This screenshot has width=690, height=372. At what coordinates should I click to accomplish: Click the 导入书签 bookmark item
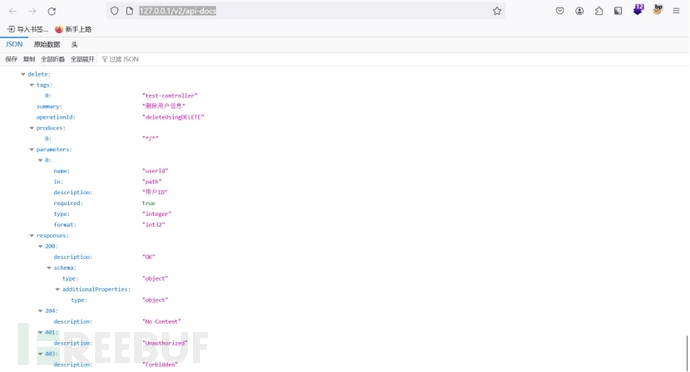tap(28, 29)
